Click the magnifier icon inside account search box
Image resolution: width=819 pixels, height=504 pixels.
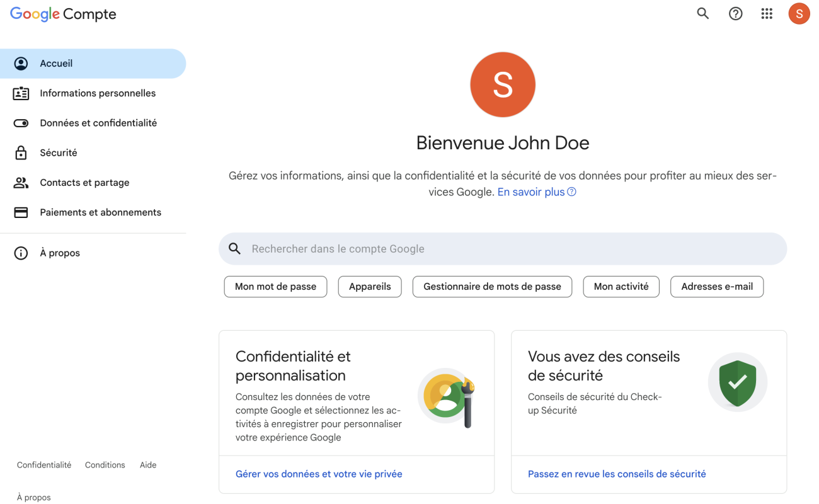point(234,249)
